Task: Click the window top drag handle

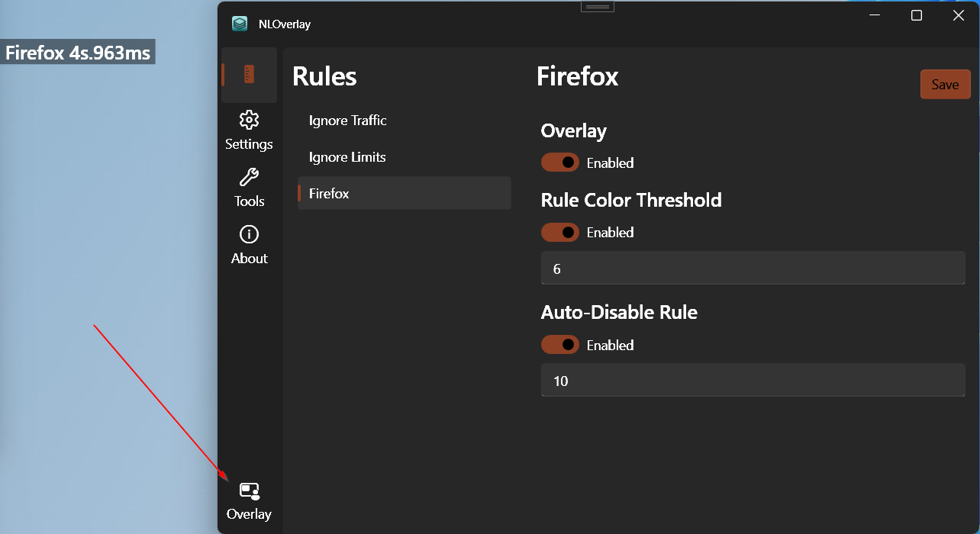Action: coord(598,6)
